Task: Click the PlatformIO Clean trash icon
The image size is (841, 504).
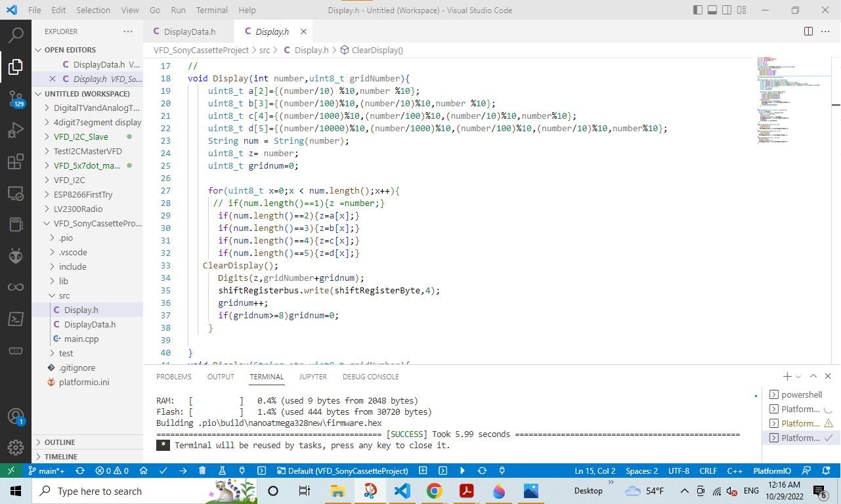Action: pos(202,471)
